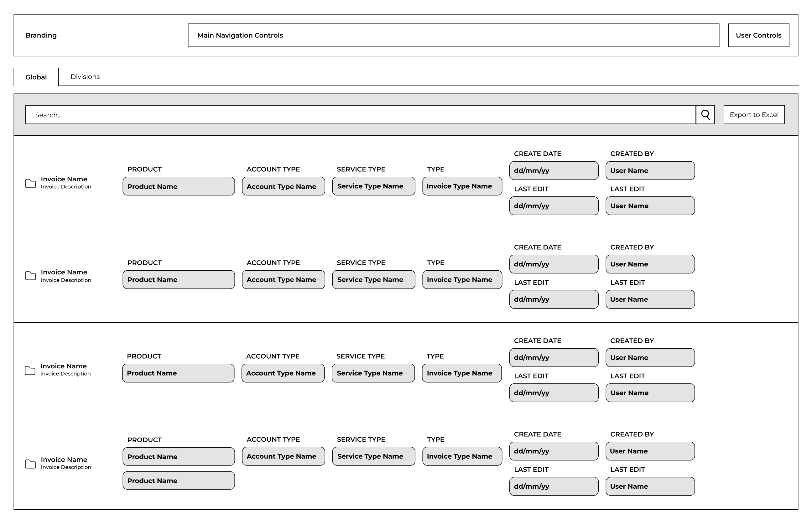Screen dimensions: 812x525
Task: Select Service Type Name on the third row
Action: [373, 373]
